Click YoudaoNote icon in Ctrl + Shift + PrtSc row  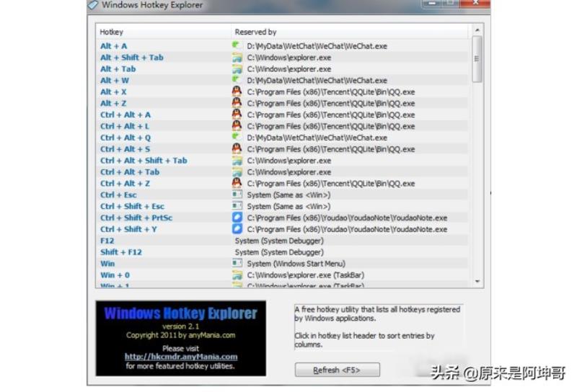[237, 218]
